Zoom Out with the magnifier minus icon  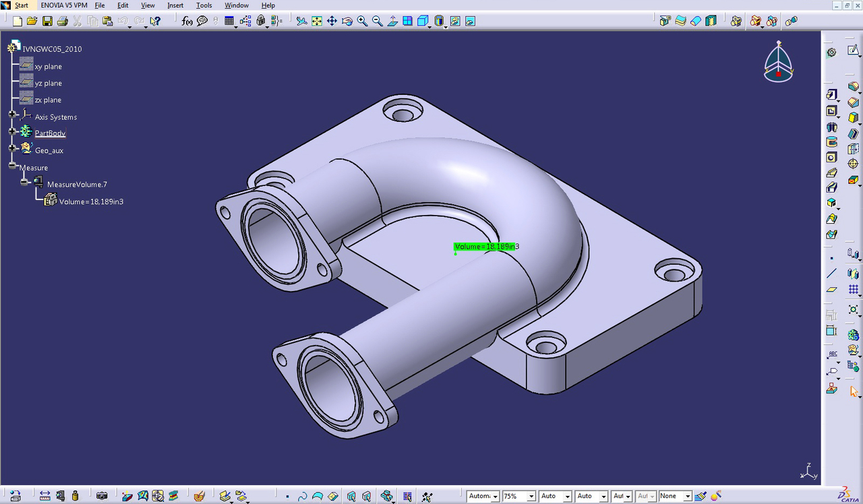pos(378,22)
